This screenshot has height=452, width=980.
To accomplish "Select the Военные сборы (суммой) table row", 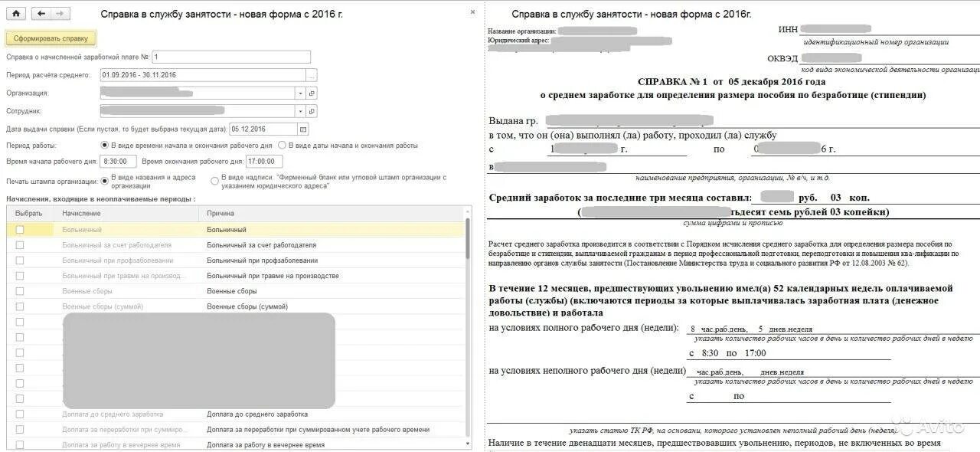I will [x=153, y=306].
